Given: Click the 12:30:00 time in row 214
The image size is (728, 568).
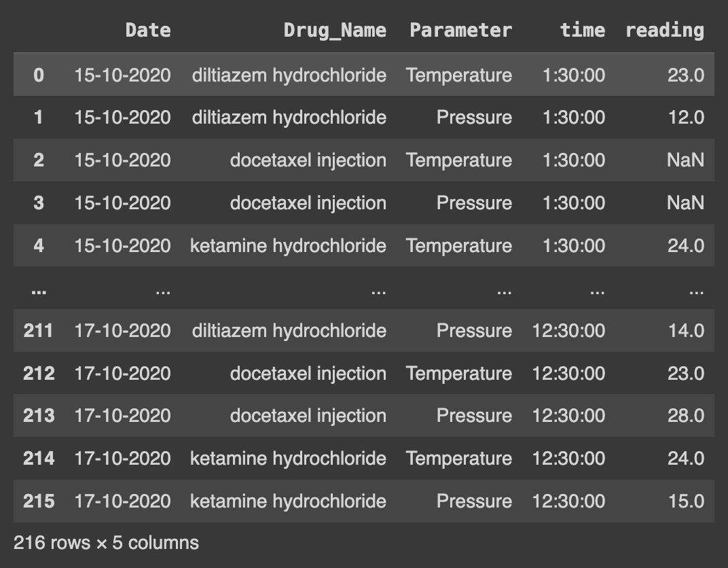Looking at the screenshot, I should point(568,459).
